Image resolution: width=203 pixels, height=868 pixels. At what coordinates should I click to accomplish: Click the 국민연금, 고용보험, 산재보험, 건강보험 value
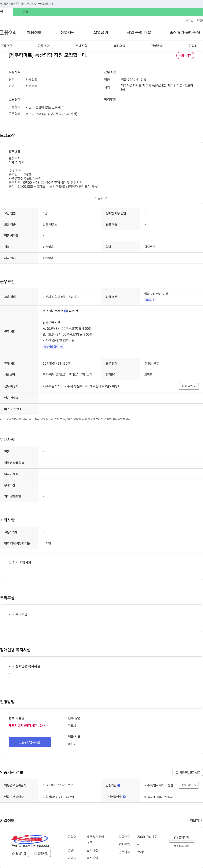[67, 375]
